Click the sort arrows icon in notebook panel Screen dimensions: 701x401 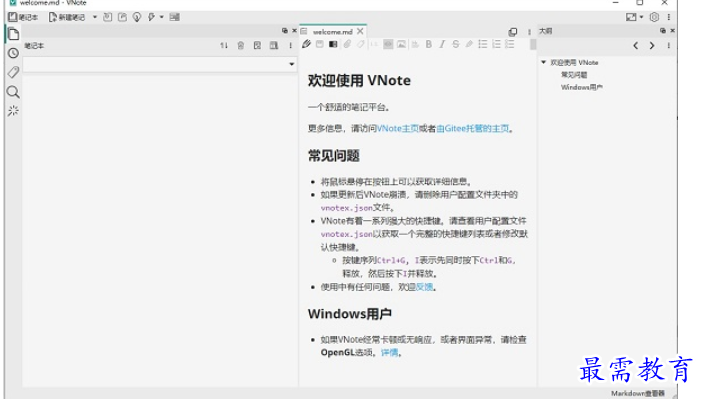tap(224, 46)
